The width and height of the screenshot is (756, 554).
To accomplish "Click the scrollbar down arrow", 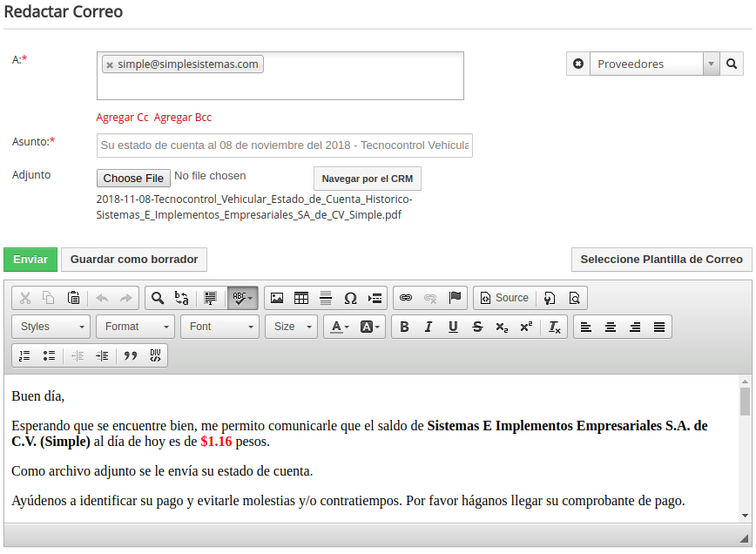I will point(745,516).
